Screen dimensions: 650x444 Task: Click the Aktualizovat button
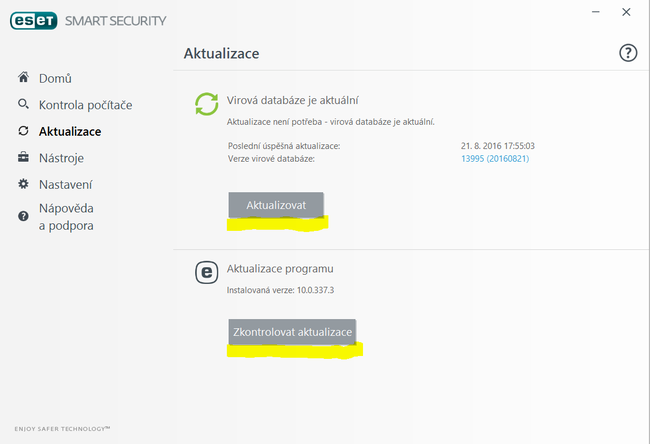click(276, 205)
